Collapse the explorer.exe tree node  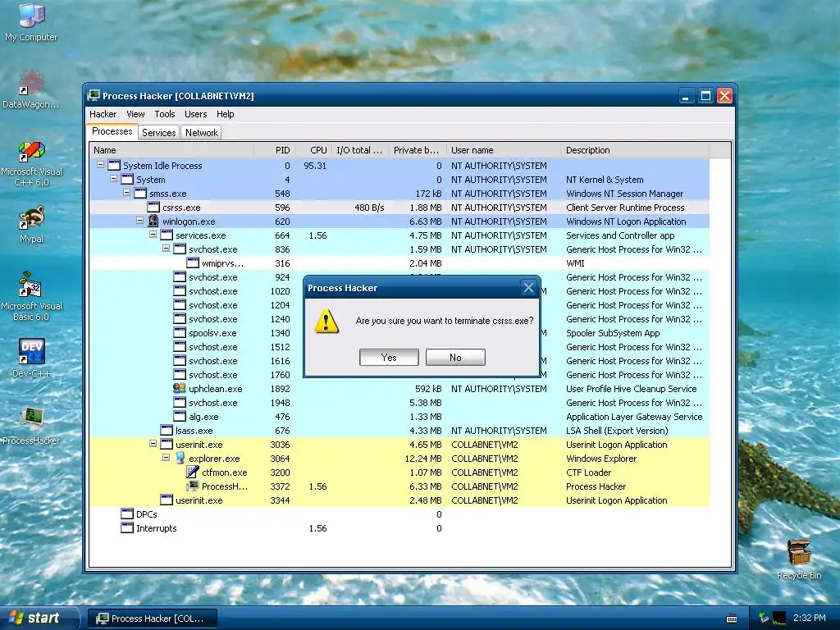(166, 458)
